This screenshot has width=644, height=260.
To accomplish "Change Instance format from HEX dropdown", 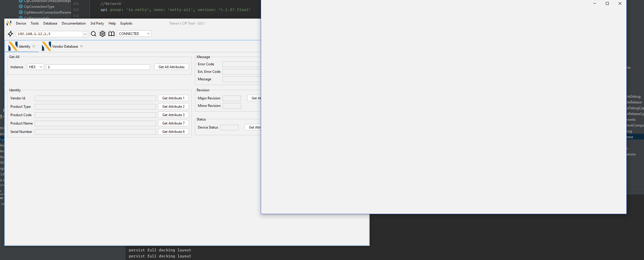I will 35,67.
